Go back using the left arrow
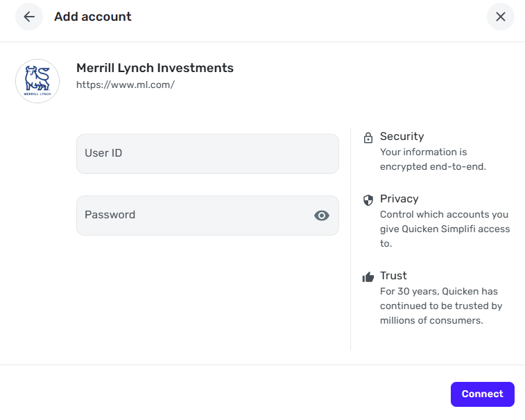The height and width of the screenshot is (420, 525). pos(29,17)
